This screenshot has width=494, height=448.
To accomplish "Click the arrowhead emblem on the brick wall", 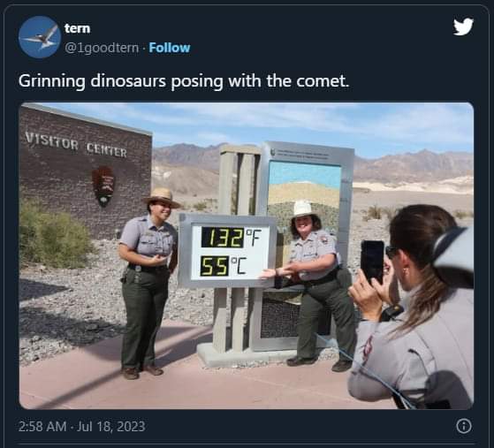I will 103,186.
